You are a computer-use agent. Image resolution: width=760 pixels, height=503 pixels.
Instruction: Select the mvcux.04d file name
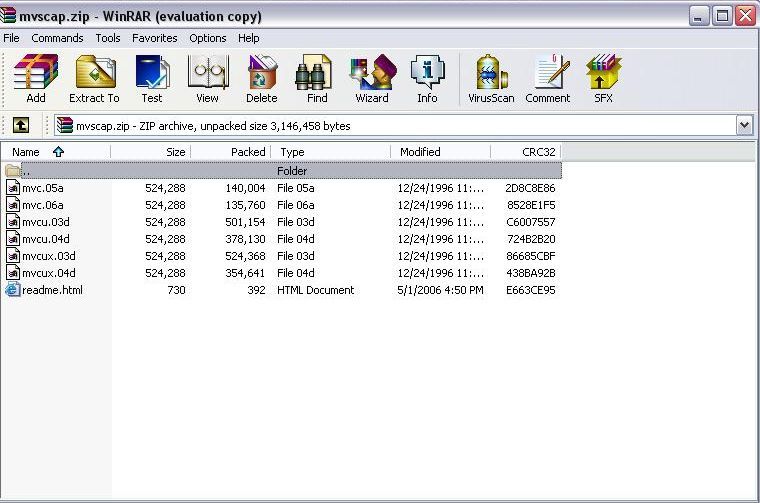point(48,273)
